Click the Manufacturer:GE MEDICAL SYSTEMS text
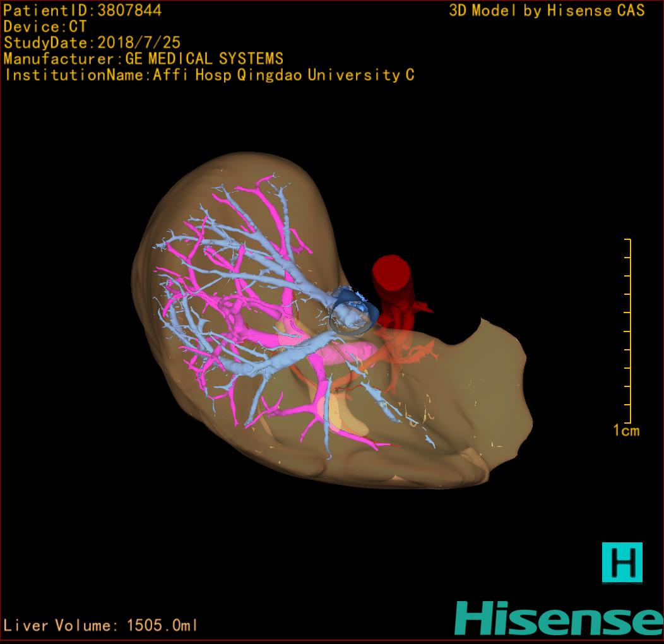The height and width of the screenshot is (644, 664). tap(143, 59)
